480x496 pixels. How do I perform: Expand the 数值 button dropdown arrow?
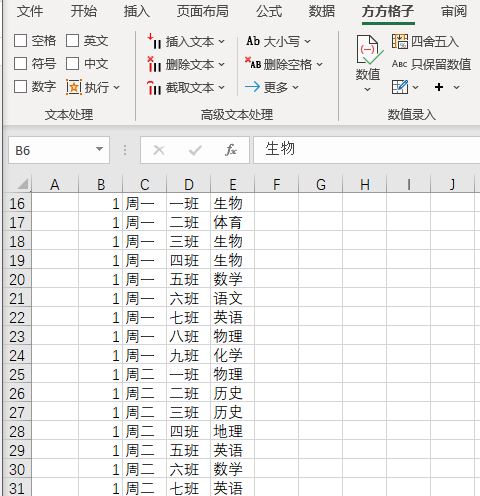pos(367,89)
